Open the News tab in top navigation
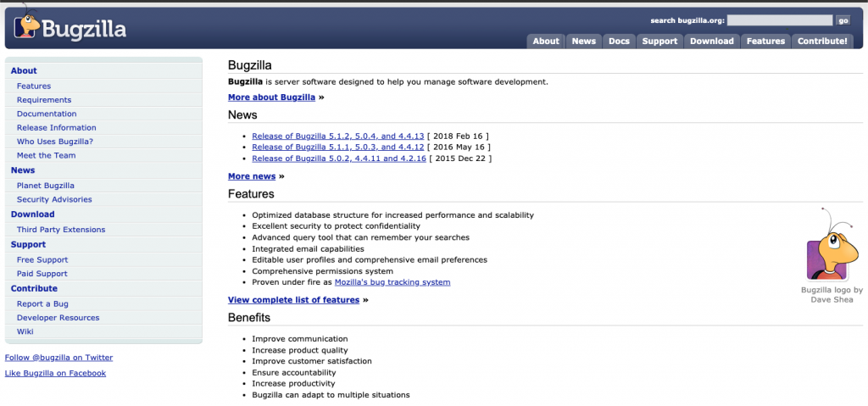 click(x=584, y=41)
